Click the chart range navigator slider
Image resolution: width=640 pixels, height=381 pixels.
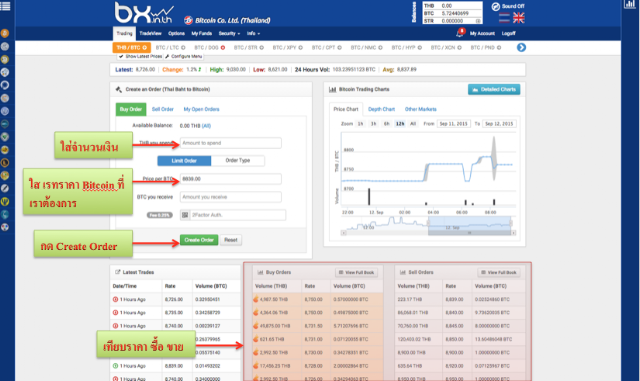point(469,225)
